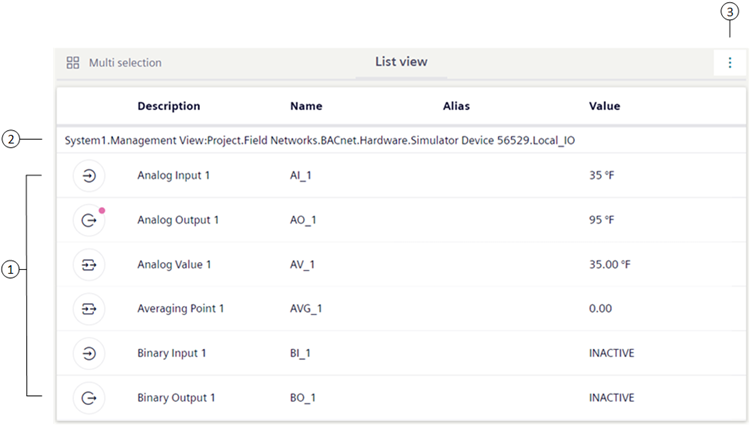750x425 pixels.
Task: Open the three-dot options menu
Action: click(730, 62)
